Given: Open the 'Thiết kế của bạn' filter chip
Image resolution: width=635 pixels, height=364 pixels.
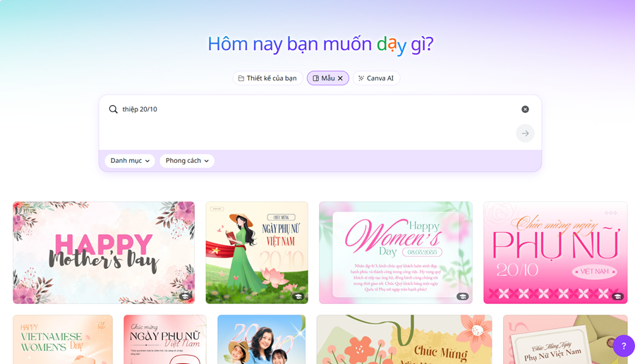Looking at the screenshot, I should [x=267, y=78].
